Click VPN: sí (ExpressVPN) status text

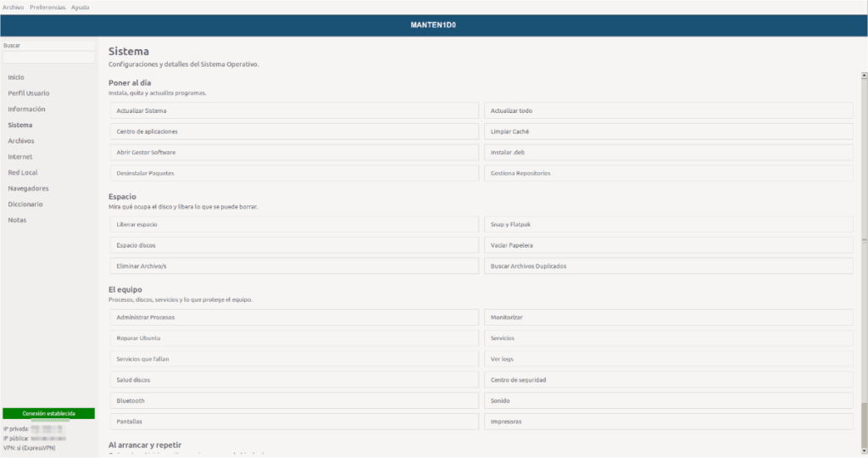[x=30, y=448]
